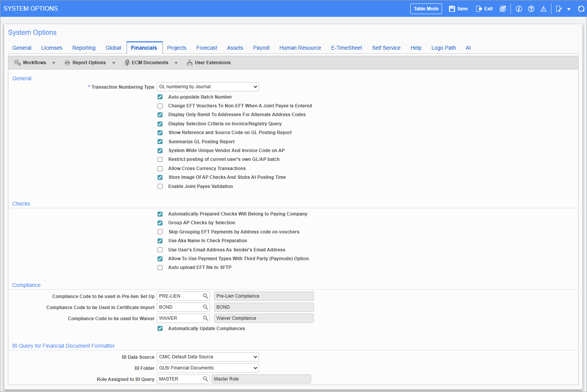Open the Logo Path tab
The height and width of the screenshot is (392, 587).
[444, 48]
